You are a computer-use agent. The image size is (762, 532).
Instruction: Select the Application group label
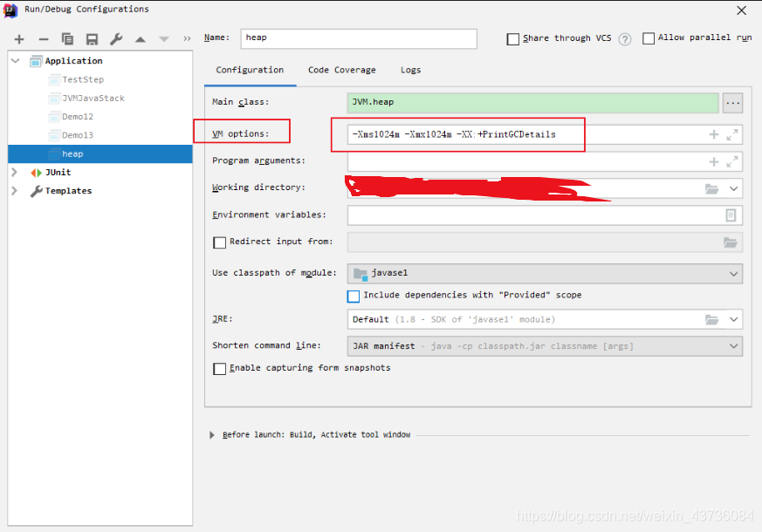(x=74, y=61)
